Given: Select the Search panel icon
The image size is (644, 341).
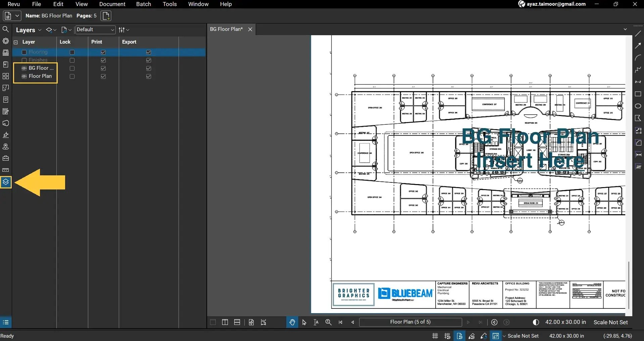Looking at the screenshot, I should (6, 29).
